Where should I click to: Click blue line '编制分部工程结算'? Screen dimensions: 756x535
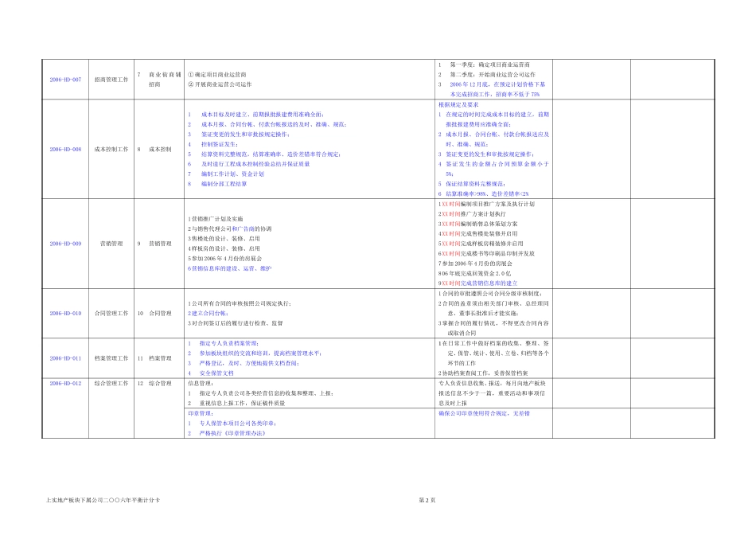point(224,184)
